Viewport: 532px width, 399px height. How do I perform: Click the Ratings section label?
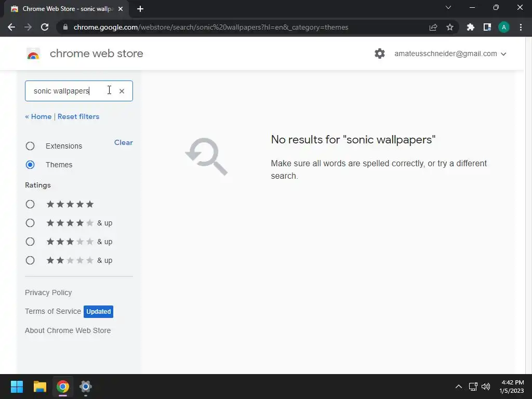[37, 185]
